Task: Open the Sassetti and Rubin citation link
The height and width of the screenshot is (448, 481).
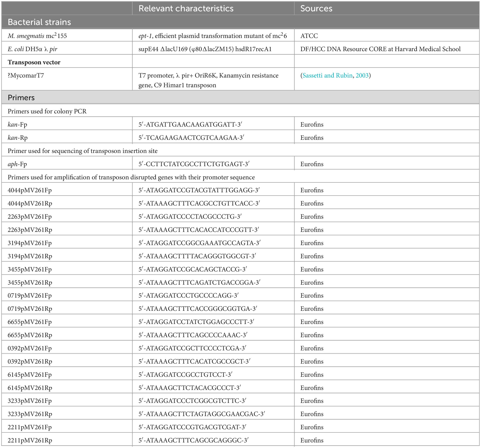Action: [327, 75]
